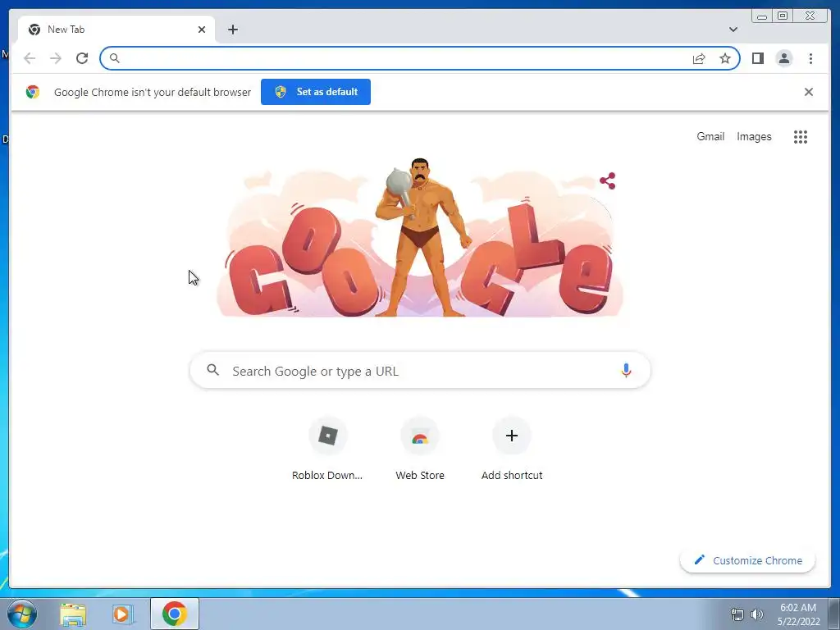Go back using the browser back arrow
This screenshot has height=630, width=840.
coord(30,58)
